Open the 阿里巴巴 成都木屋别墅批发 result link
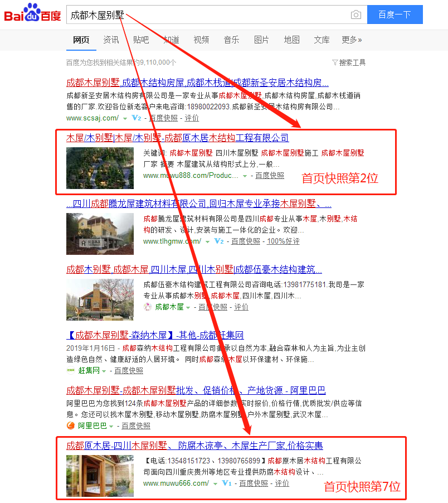 pyautogui.click(x=196, y=390)
